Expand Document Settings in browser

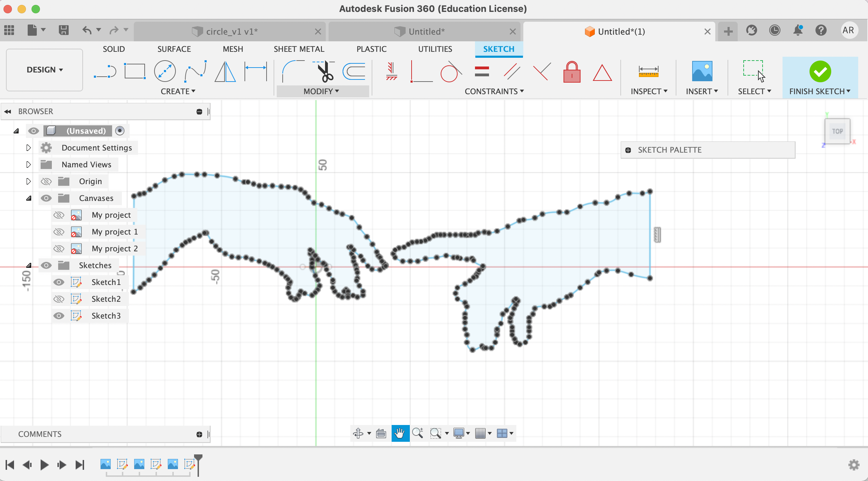[29, 148]
